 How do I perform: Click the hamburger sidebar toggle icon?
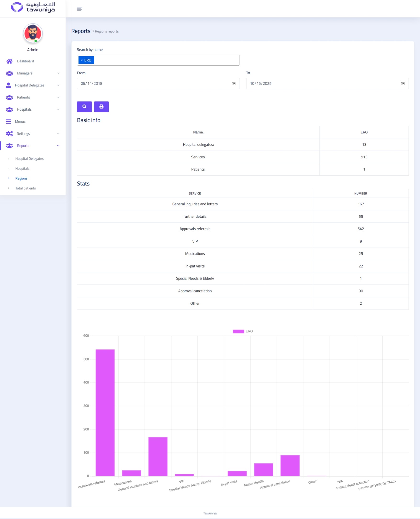(79, 9)
